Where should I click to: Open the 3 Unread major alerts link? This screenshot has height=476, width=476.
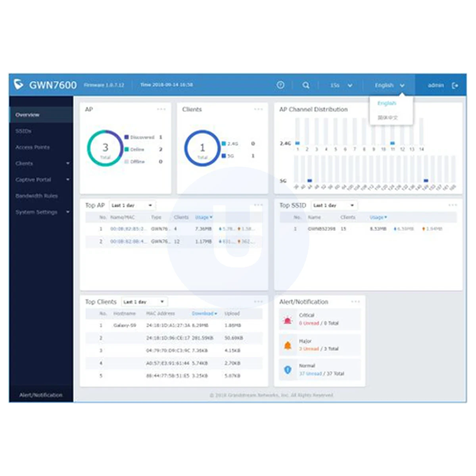309,349
